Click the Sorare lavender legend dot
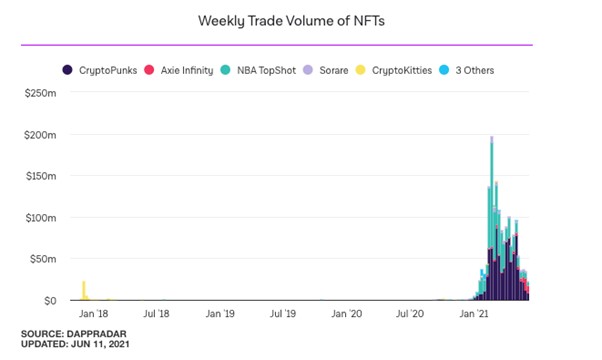Screen dimensions: 602x360 308,70
